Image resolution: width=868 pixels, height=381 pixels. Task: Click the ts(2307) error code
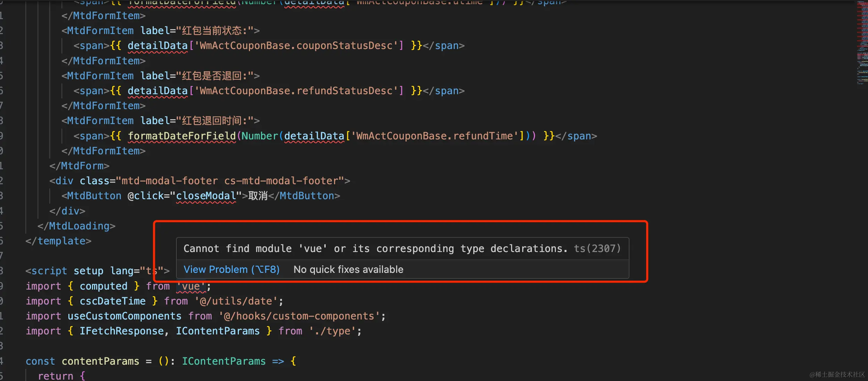tap(597, 249)
